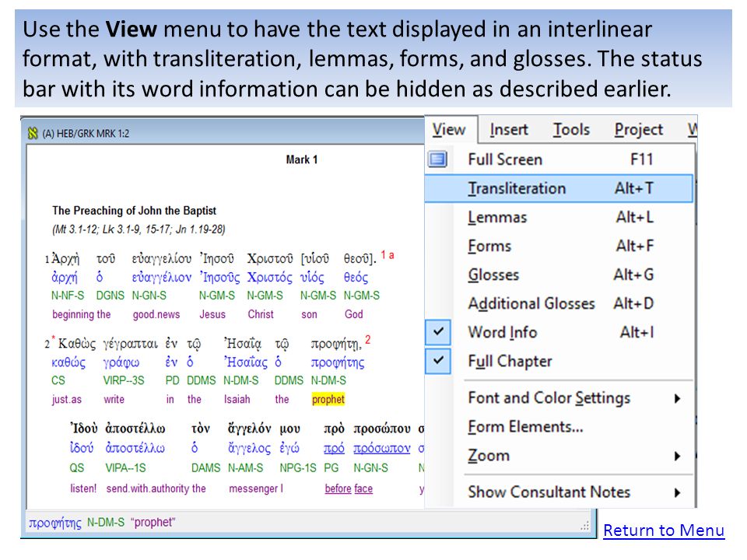Click the gloss 'send.with.authority'
The height and width of the screenshot is (560, 747).
[148, 488]
